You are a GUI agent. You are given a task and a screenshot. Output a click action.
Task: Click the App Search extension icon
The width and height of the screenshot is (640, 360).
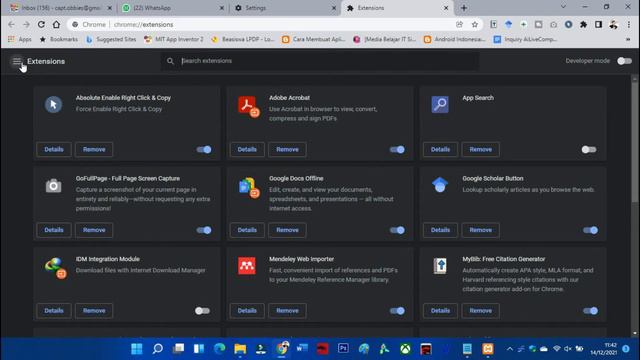pyautogui.click(x=440, y=104)
